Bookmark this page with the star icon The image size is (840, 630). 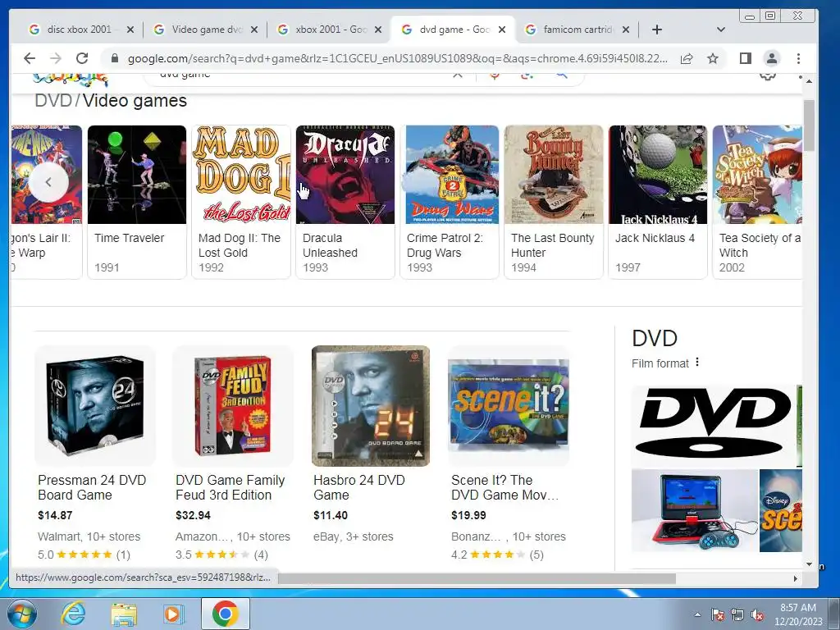coord(713,58)
